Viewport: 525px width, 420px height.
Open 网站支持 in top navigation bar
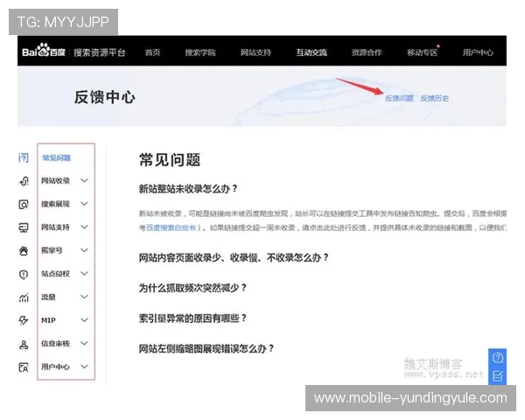click(255, 52)
